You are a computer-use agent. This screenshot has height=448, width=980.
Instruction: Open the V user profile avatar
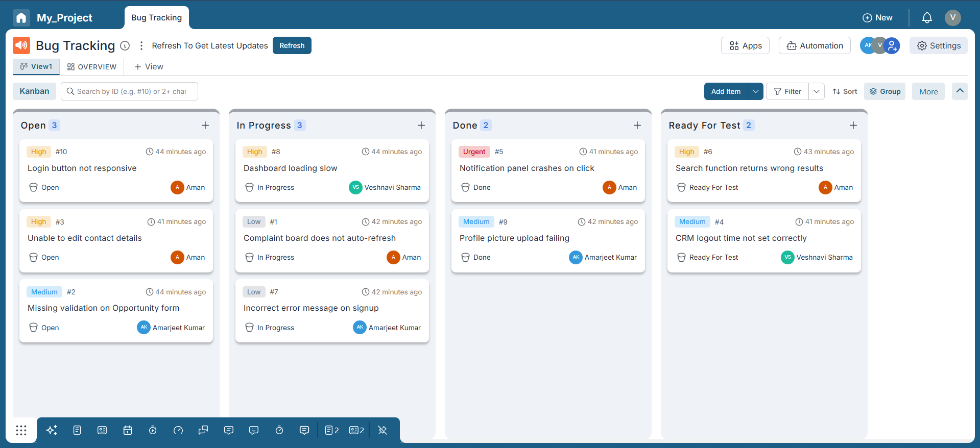point(952,18)
